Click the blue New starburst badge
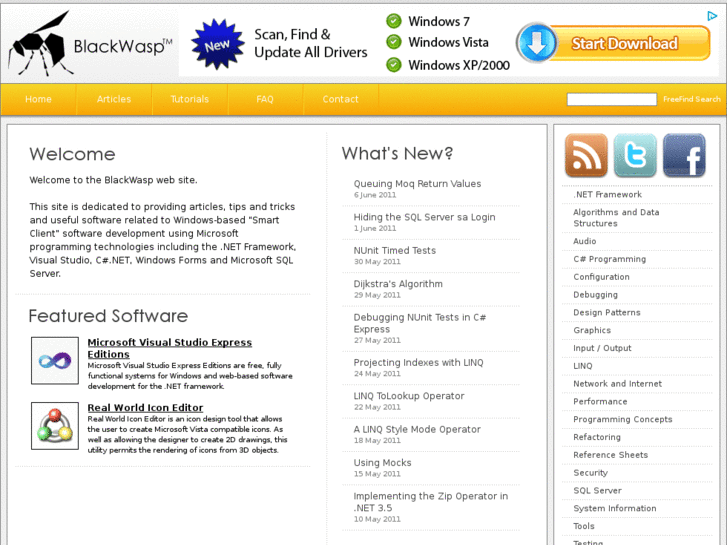 click(x=217, y=45)
